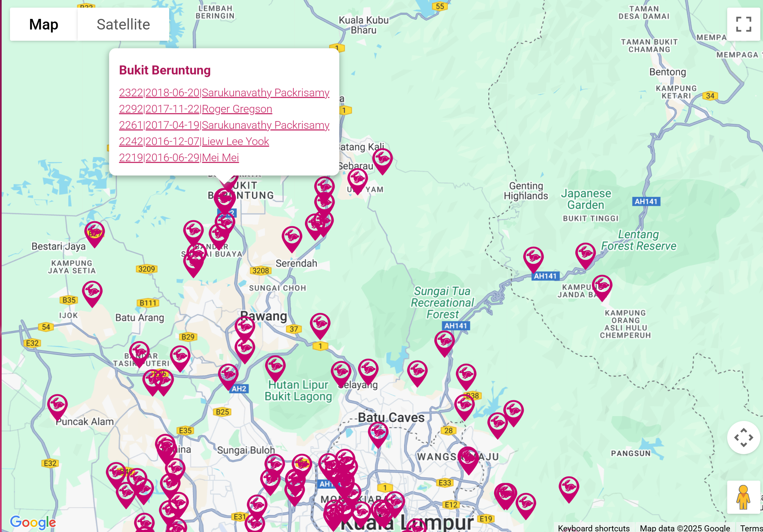Open the Liew Lee Yook run 2242 link
Screen dimensions: 763x532
click(x=194, y=142)
